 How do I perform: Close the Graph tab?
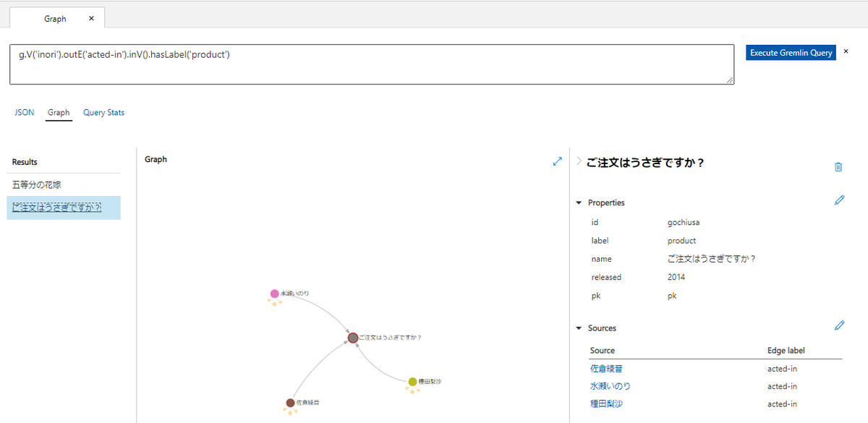(90, 18)
